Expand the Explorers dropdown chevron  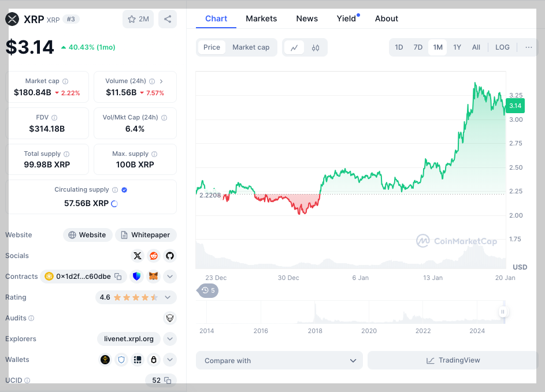tap(170, 339)
